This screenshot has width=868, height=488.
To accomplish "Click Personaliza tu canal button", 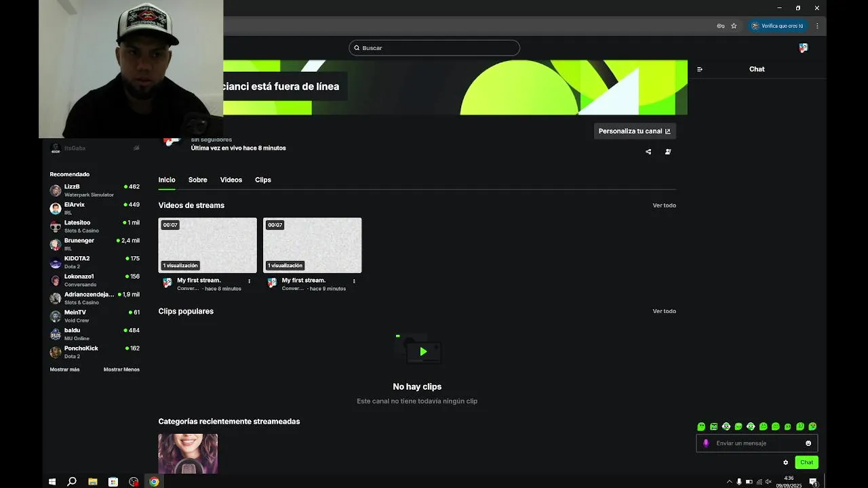I will pos(635,131).
